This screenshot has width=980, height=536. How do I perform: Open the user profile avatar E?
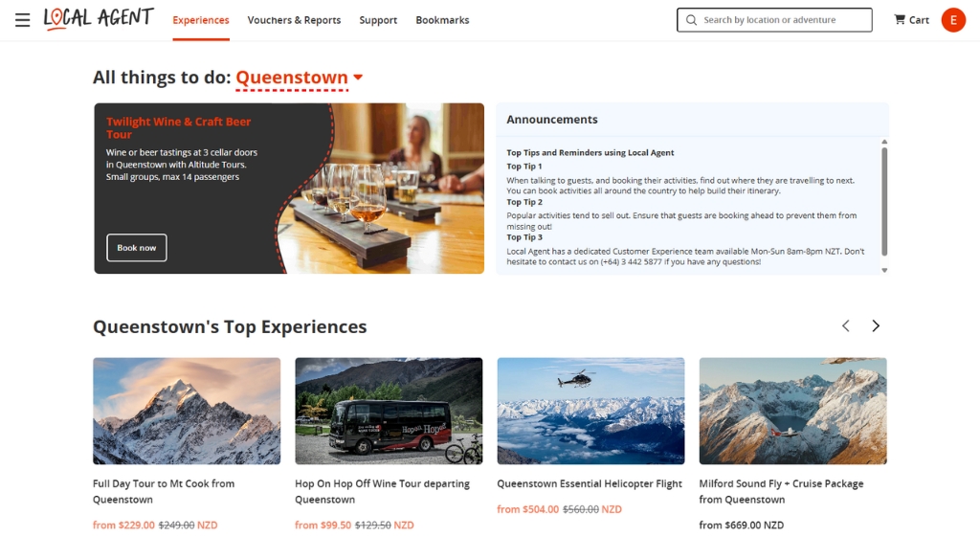(x=953, y=20)
